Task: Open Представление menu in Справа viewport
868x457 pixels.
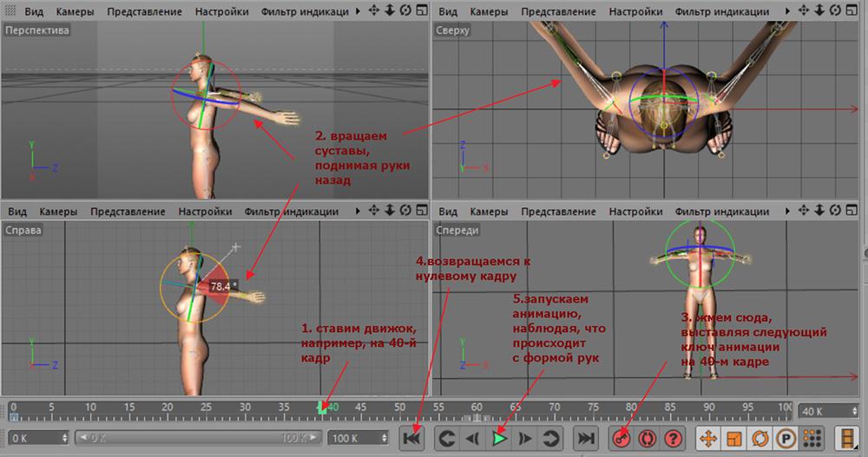Action: tap(128, 212)
